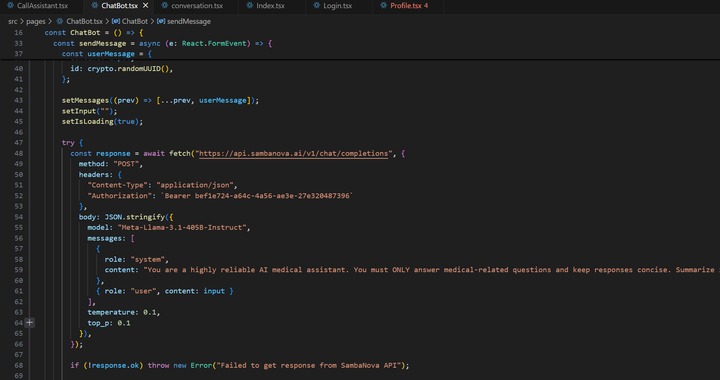
Task: Click the sendMessage symbol icon in breadcrumbs
Action: [x=161, y=21]
